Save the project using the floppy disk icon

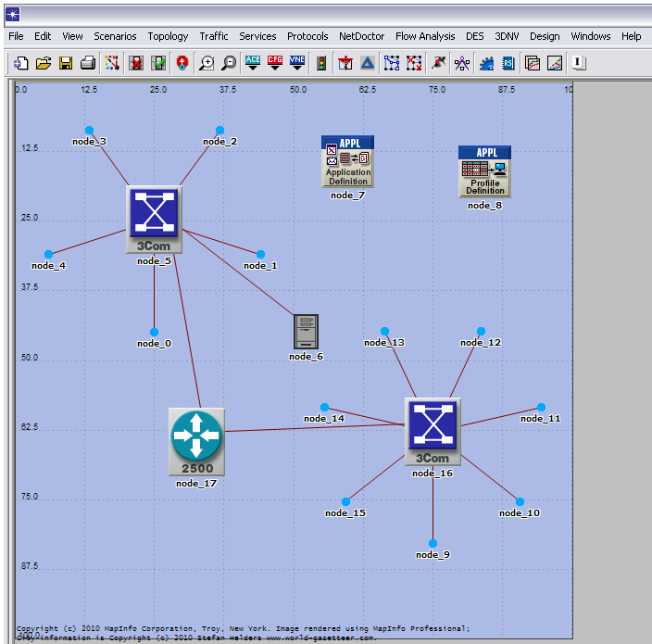pos(65,63)
